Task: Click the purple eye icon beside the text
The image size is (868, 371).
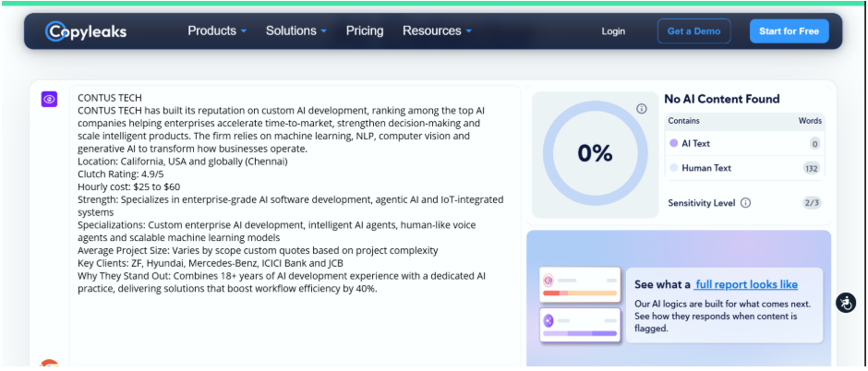Action: pyautogui.click(x=49, y=99)
